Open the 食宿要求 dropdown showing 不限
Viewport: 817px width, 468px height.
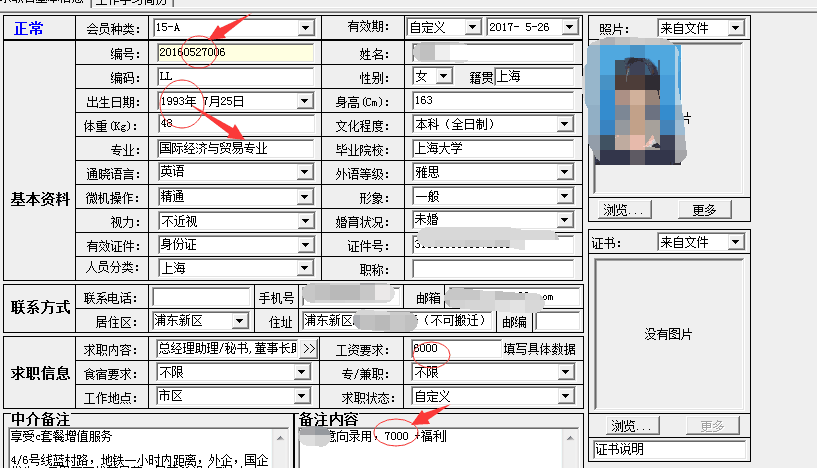click(302, 373)
